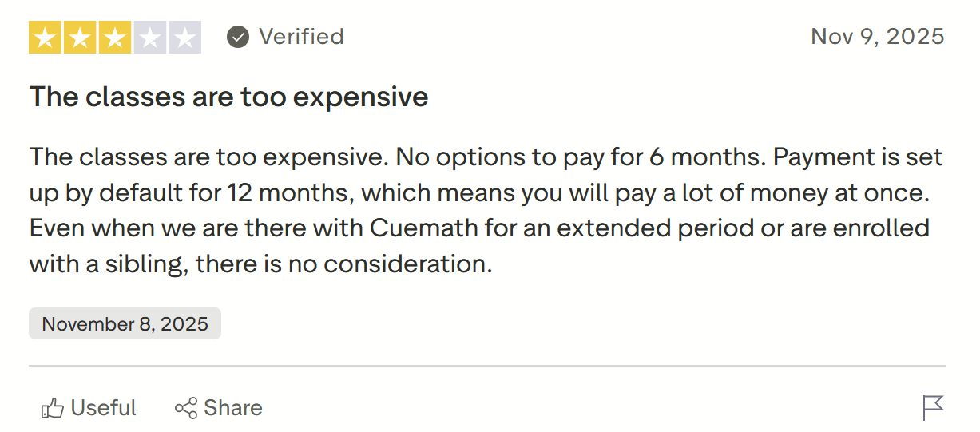Flag this review with the flag icon

(x=932, y=408)
